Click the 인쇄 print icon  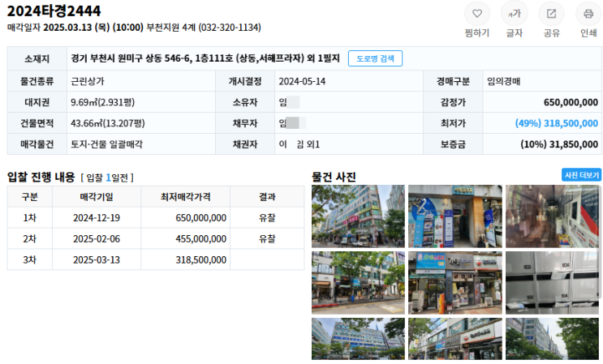[588, 15]
